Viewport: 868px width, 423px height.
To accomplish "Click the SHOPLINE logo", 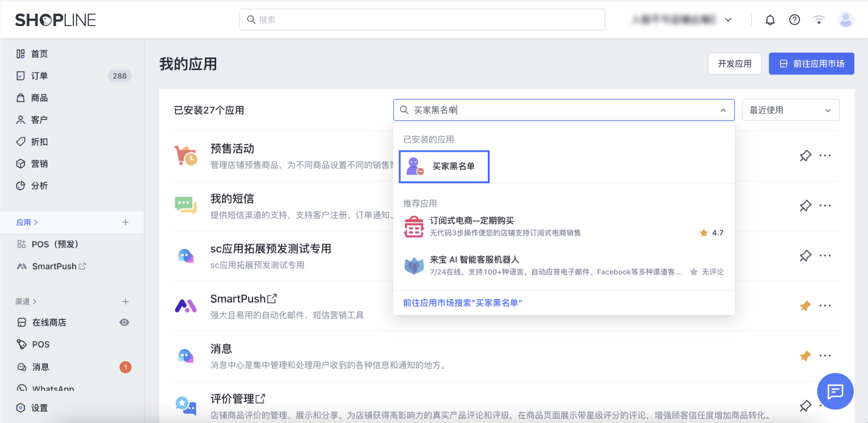I will [56, 20].
